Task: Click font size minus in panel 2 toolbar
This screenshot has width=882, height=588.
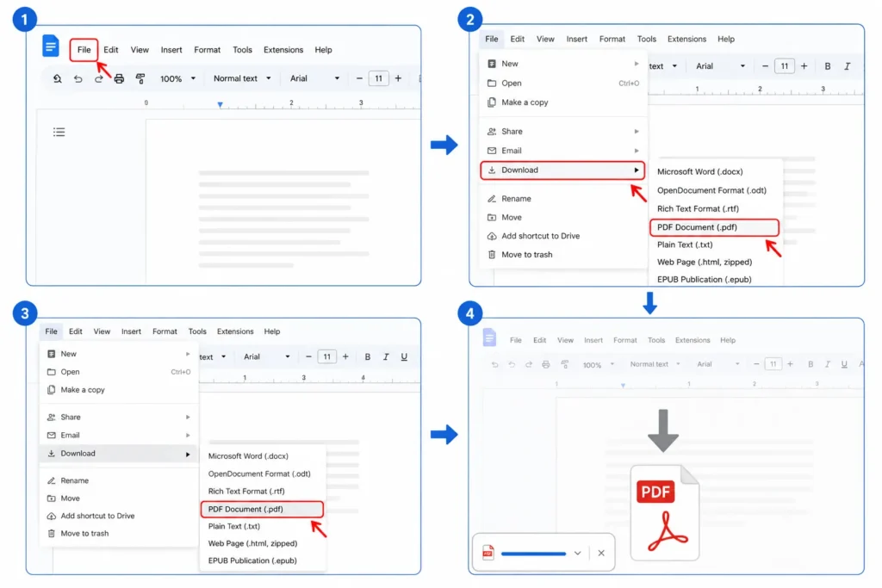Action: click(x=765, y=66)
